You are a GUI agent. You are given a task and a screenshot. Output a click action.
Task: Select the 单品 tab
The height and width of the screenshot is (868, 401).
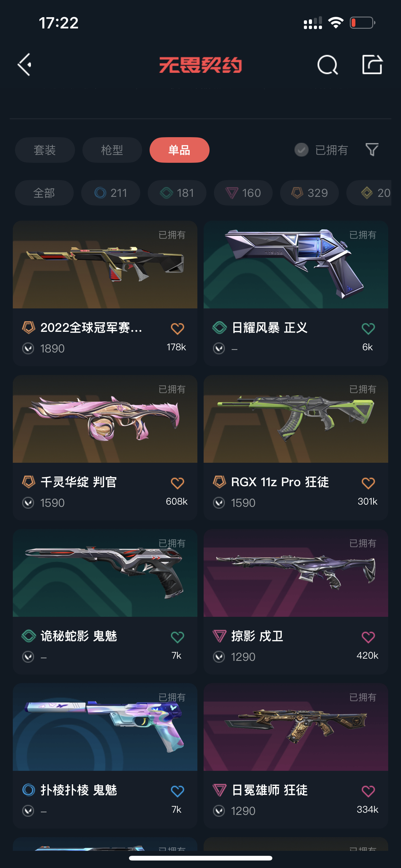click(x=180, y=150)
